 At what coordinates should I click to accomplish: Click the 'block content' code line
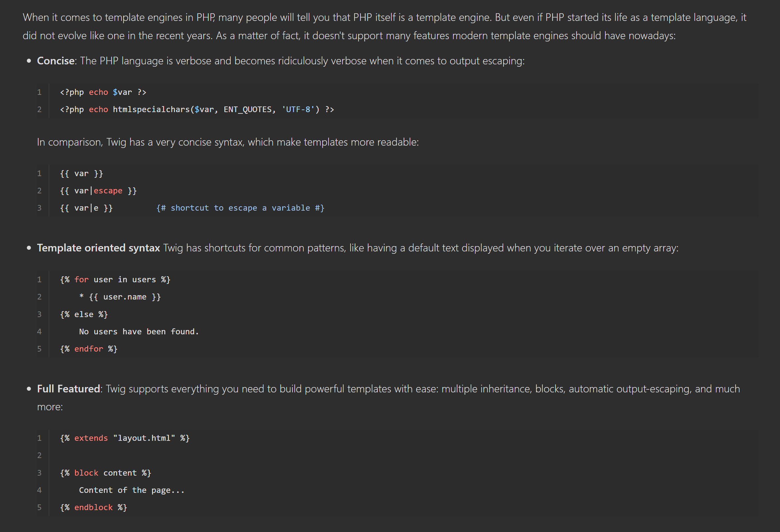(x=106, y=473)
